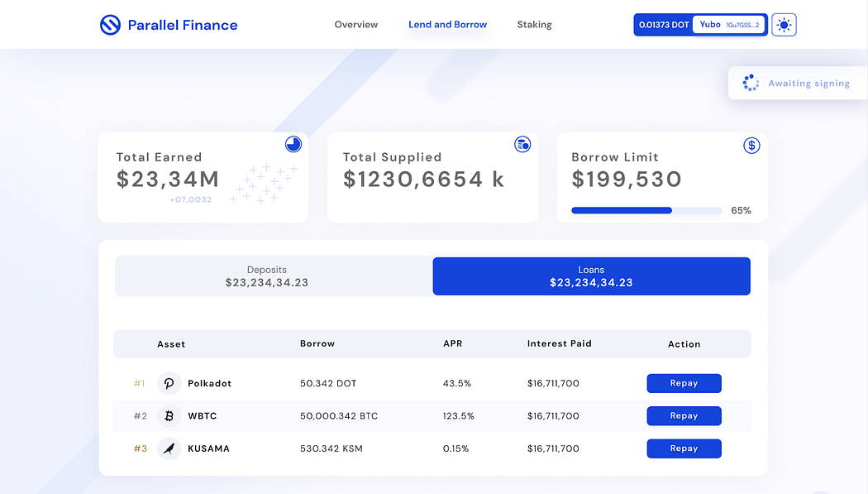868x494 pixels.
Task: Click the 43.5% APR value
Action: 456,383
